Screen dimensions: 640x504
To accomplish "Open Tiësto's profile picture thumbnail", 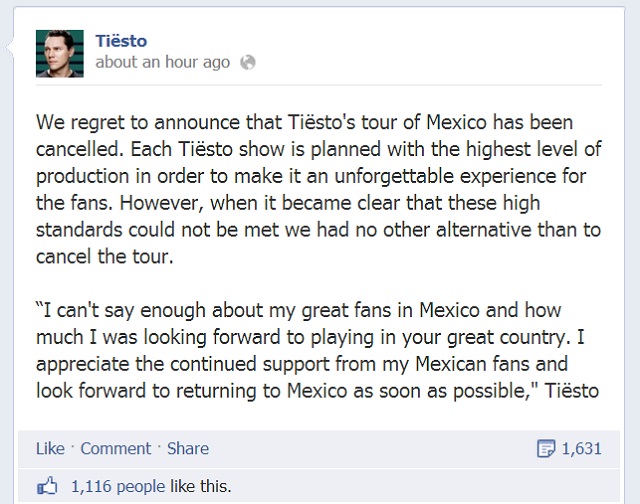I will click(60, 53).
